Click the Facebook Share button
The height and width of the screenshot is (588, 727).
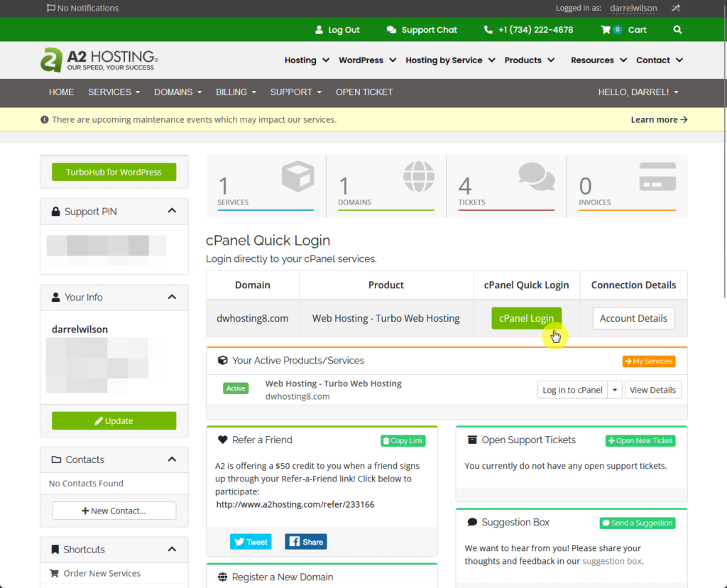[x=306, y=542]
